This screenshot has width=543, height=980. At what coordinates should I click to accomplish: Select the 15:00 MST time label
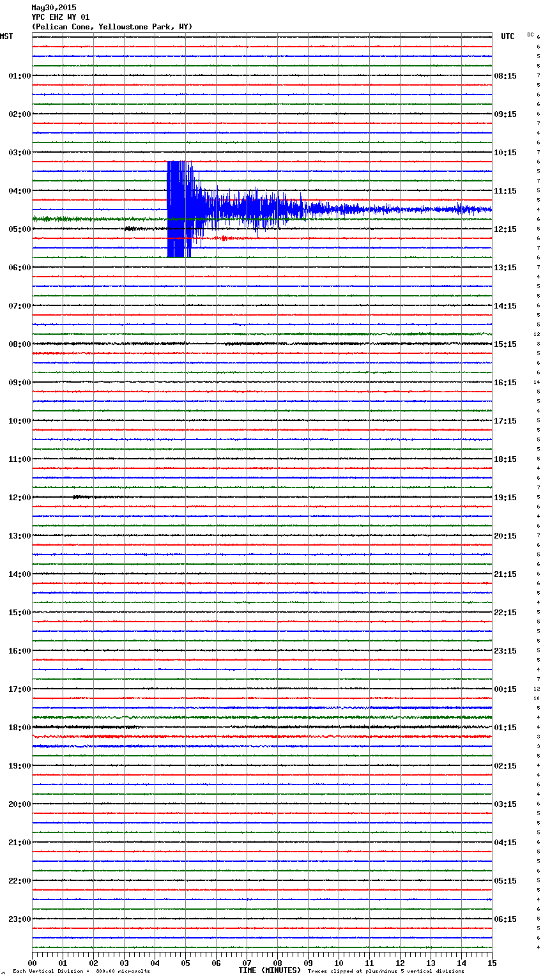20,613
